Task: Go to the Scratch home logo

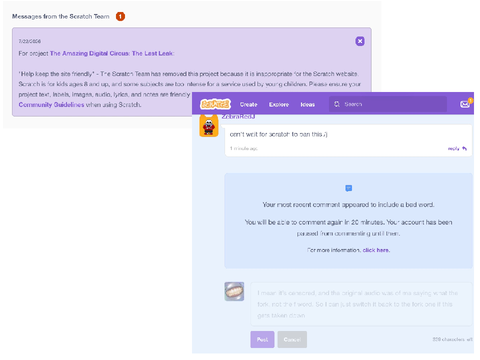Action: coord(215,104)
